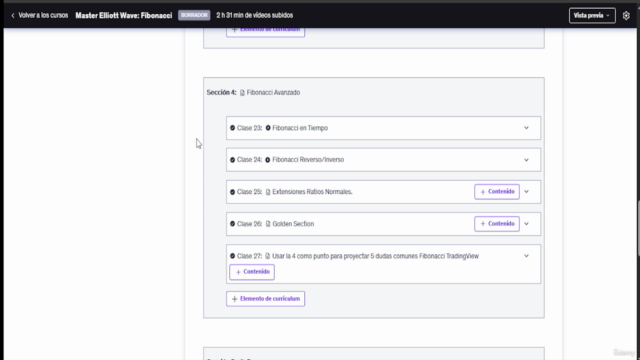The image size is (640, 360).
Task: Click the check circle icon of Clase 24
Action: pyautogui.click(x=232, y=160)
